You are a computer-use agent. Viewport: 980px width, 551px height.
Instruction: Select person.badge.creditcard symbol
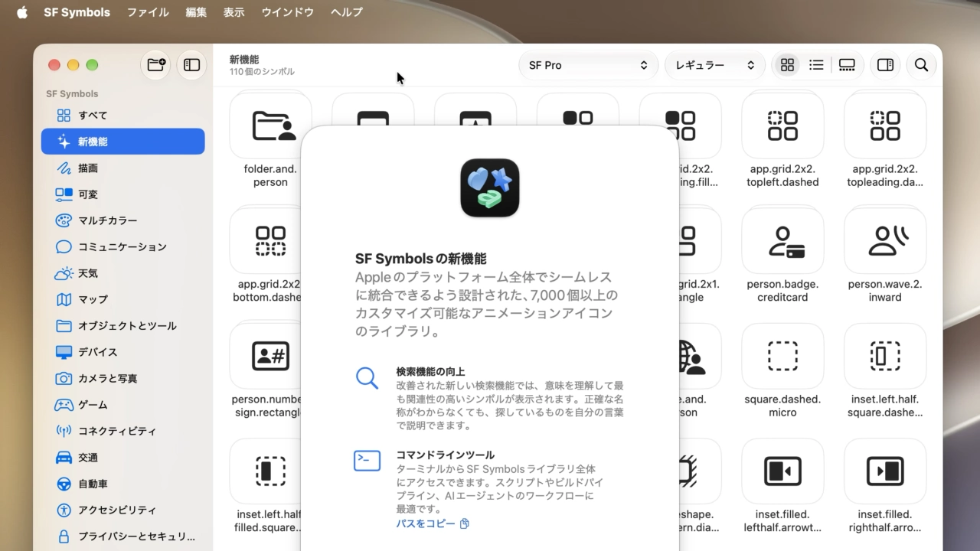point(782,240)
